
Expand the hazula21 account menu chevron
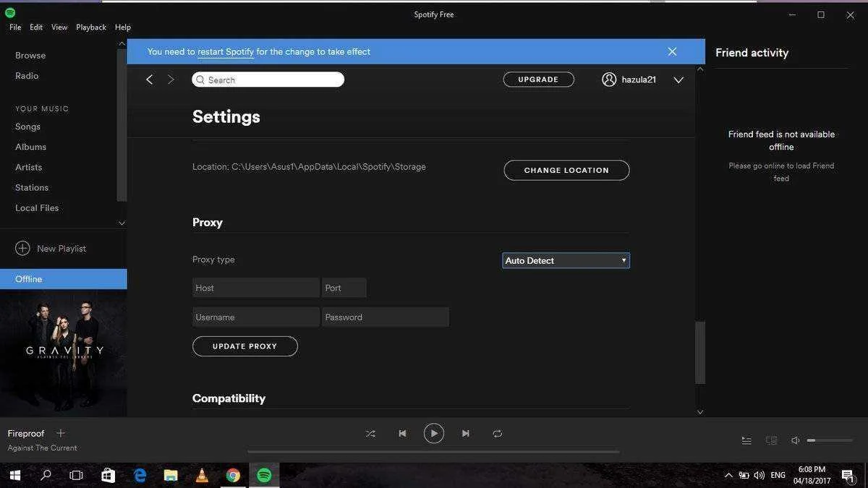tap(678, 80)
